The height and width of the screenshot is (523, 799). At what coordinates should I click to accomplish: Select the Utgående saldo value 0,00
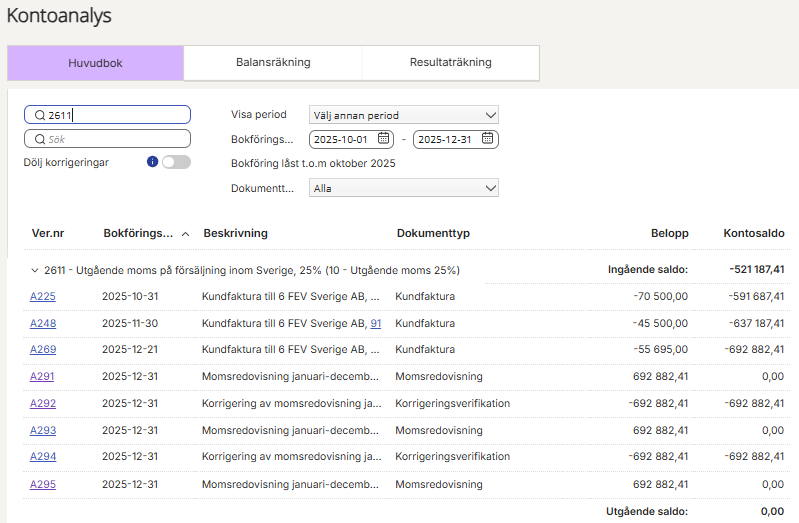pyautogui.click(x=773, y=511)
